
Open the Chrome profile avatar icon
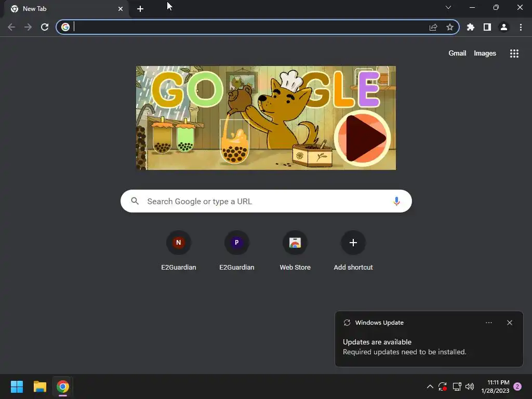point(504,27)
